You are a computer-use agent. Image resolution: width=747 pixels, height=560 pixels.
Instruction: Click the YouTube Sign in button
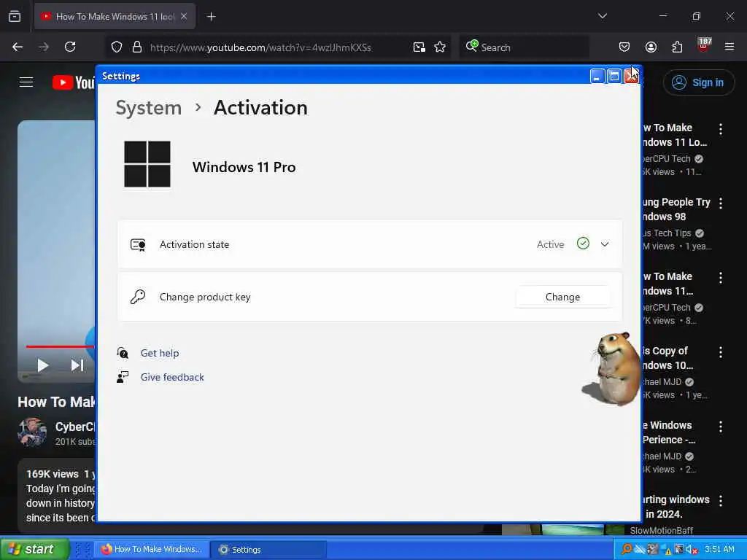[698, 82]
